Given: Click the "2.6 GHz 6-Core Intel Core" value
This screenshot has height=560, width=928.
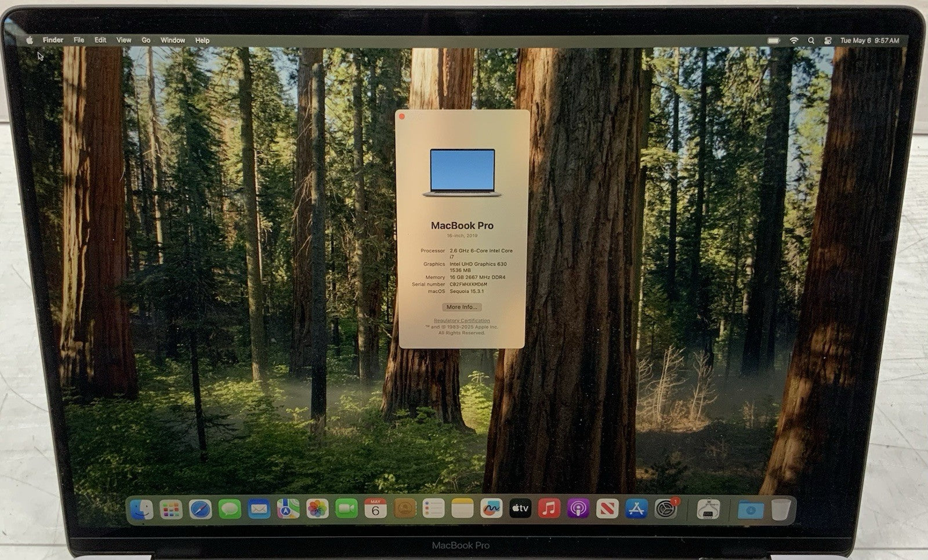Looking at the screenshot, I should 481,250.
